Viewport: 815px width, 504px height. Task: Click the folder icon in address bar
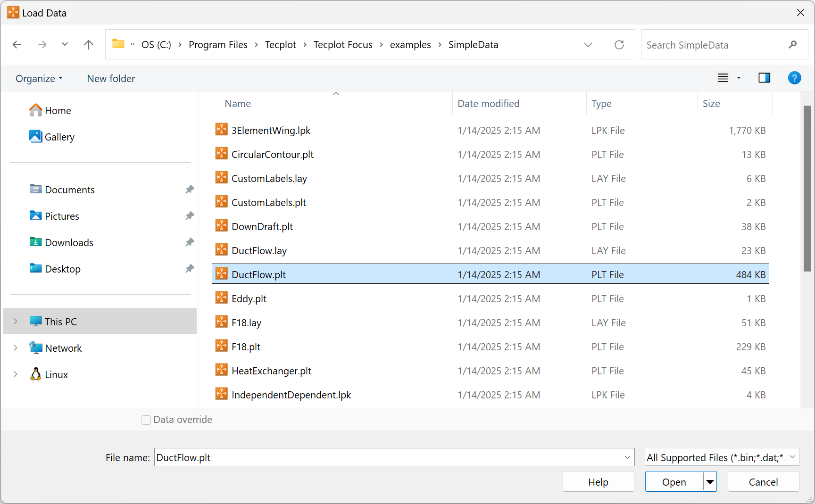(118, 44)
